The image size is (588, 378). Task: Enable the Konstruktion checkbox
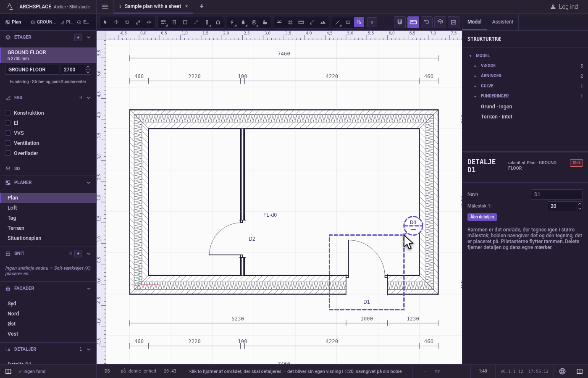pos(8,113)
